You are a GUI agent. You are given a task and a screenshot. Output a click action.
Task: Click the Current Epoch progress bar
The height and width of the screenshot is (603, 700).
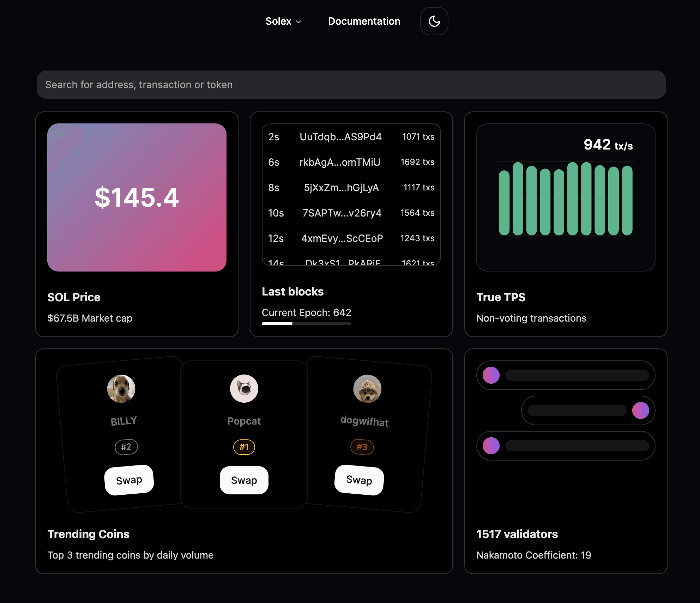tap(306, 323)
